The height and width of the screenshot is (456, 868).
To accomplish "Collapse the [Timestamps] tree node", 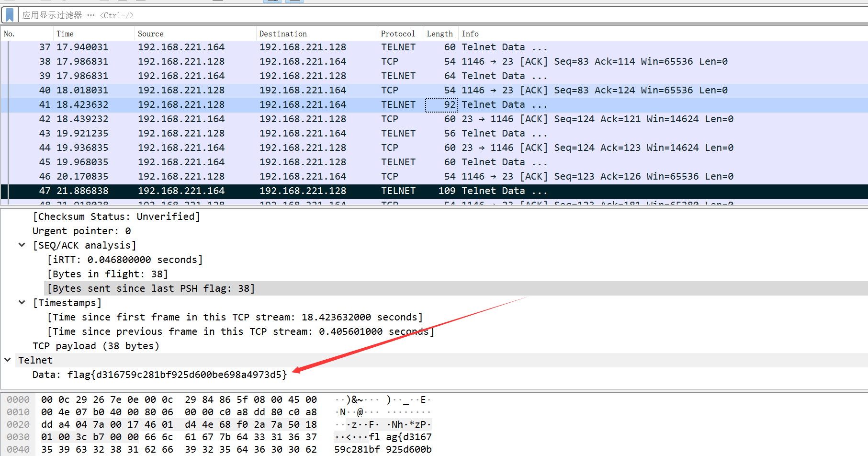I will pos(22,302).
